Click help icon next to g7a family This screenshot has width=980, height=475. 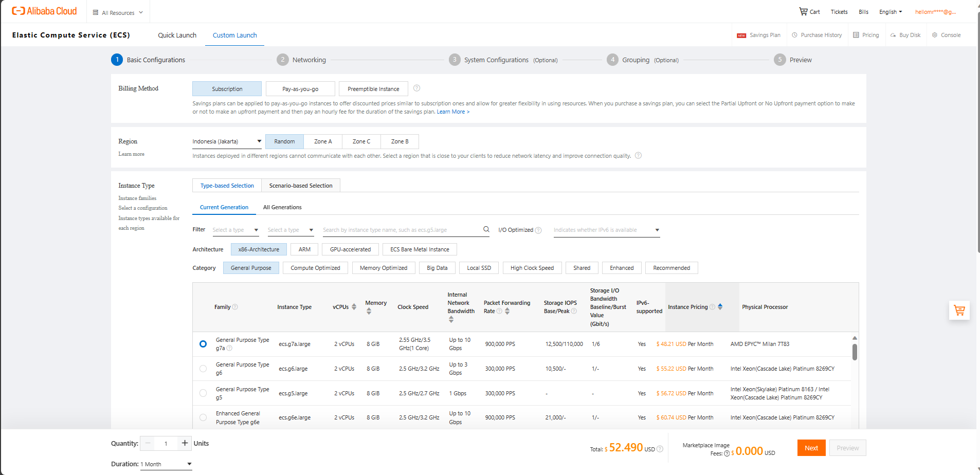(229, 348)
